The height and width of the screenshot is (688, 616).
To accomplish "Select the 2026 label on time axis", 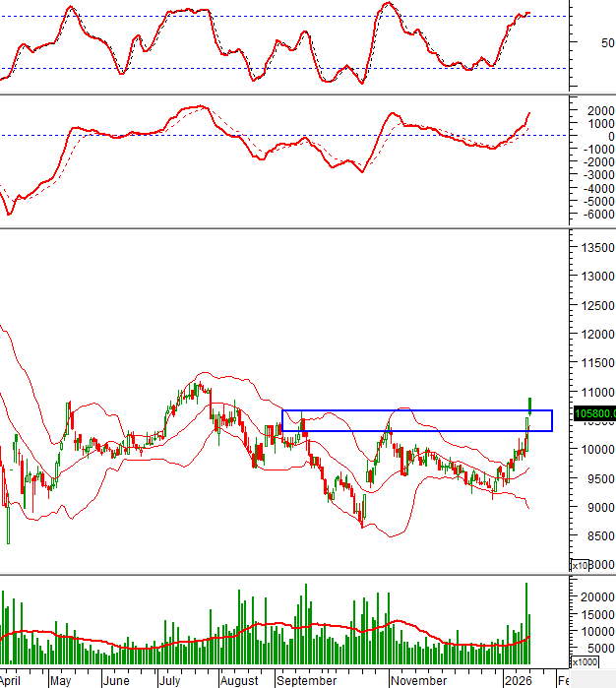I will click(517, 680).
